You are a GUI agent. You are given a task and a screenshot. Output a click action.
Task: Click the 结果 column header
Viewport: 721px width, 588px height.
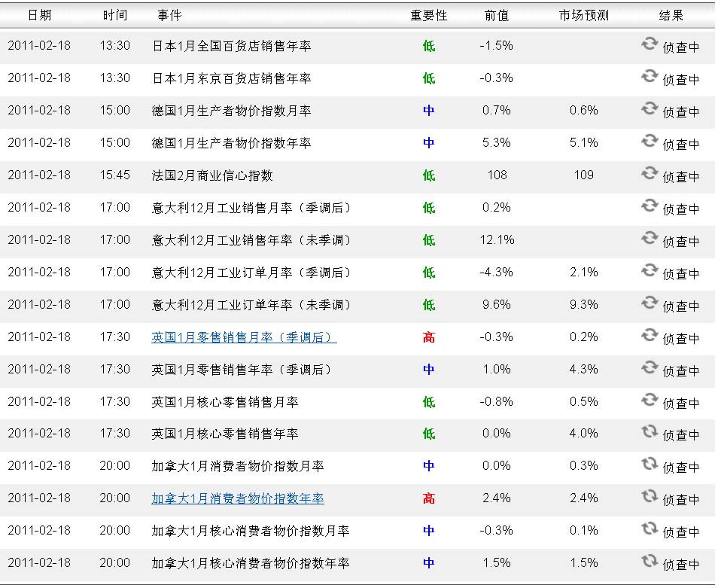point(671,16)
